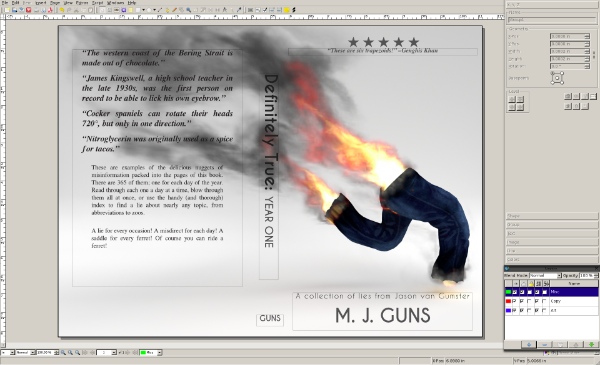The height and width of the screenshot is (365, 600).
Task: Select the Zoom magnifier tool in the toolbar
Action: click(189, 10)
